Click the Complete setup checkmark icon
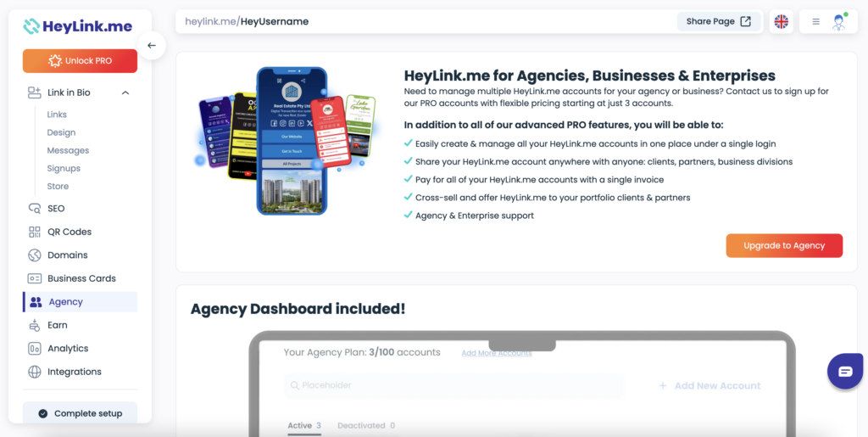Viewport: 868px width, 437px height. tap(43, 414)
